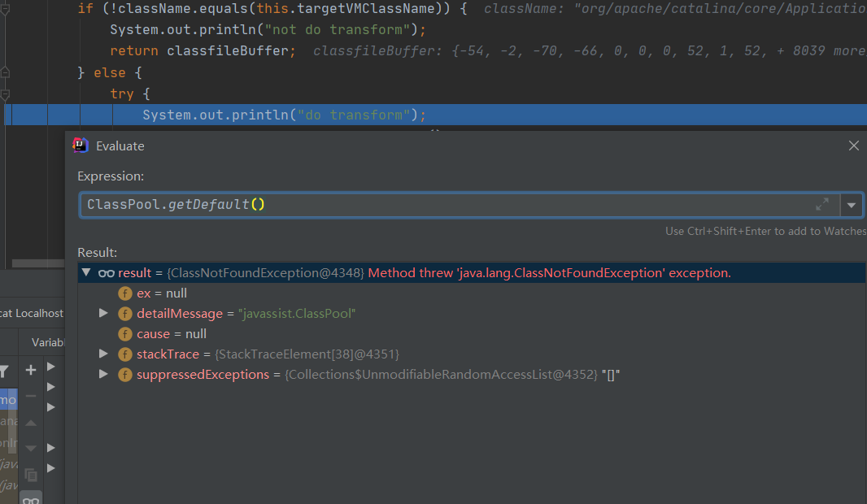The width and height of the screenshot is (867, 504).
Task: Select the Tomcat Localhost run tab
Action: tap(32, 313)
